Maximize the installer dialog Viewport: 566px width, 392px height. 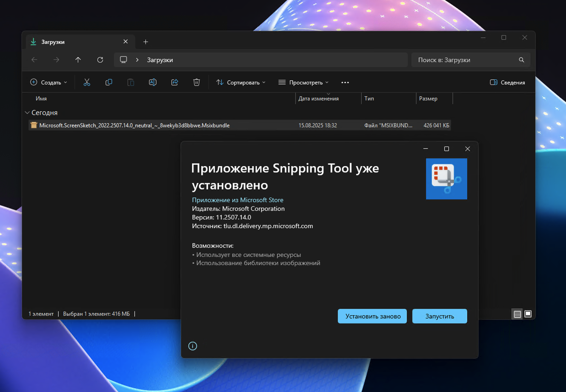(446, 149)
